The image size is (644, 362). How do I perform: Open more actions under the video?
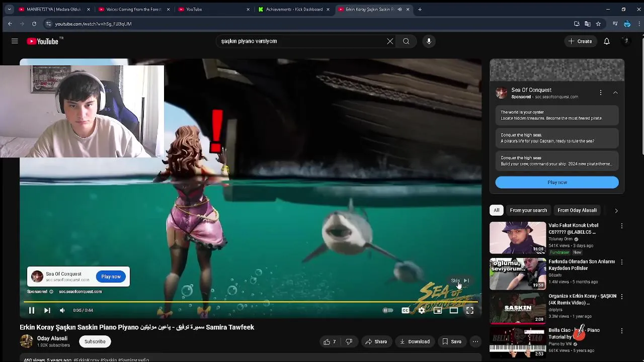tap(475, 342)
